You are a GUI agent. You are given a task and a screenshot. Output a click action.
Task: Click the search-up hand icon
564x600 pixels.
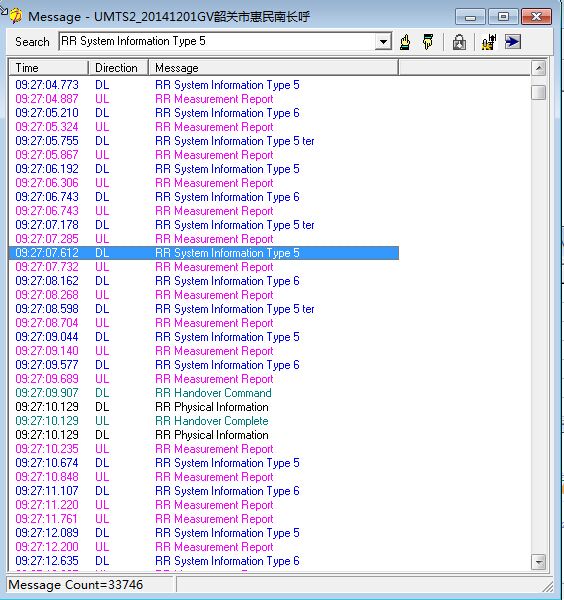click(x=405, y=42)
